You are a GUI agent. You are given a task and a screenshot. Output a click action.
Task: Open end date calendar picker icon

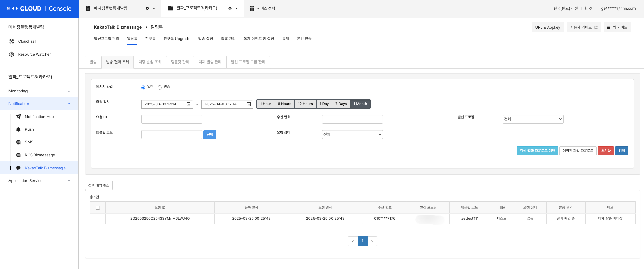point(249,104)
